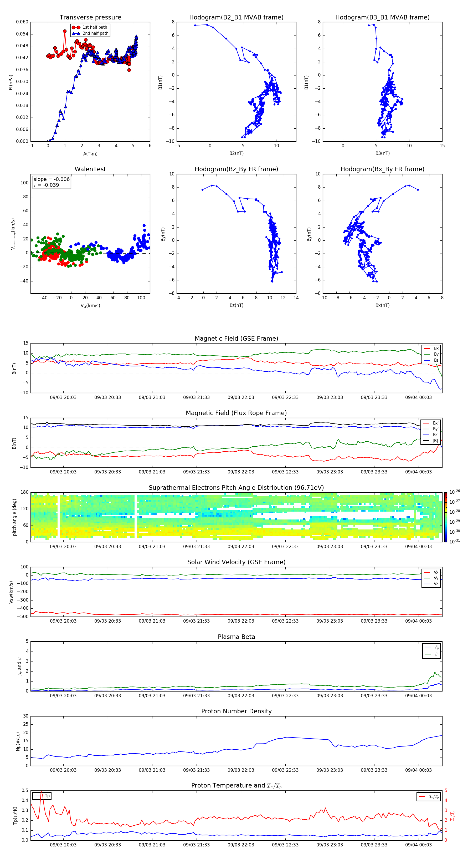Click the "10^-31" colorbar tick label
The image size is (473, 868).
coord(455,542)
